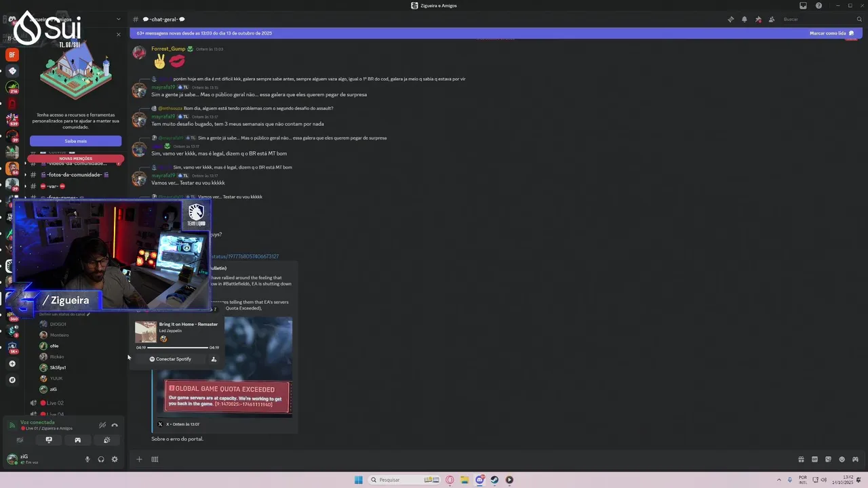Screen dimensions: 868x488
Task: Open Windows Start button
Action: coord(358,480)
